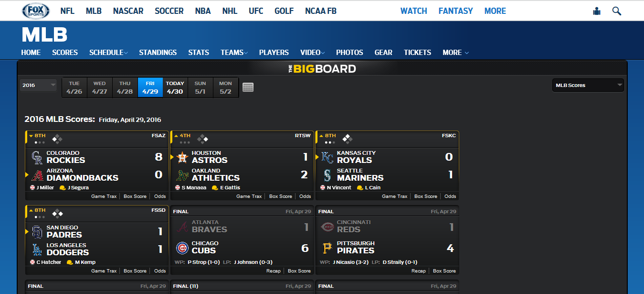The height and width of the screenshot is (294, 644).
Task: Open the TICKETS page
Action: click(x=418, y=53)
